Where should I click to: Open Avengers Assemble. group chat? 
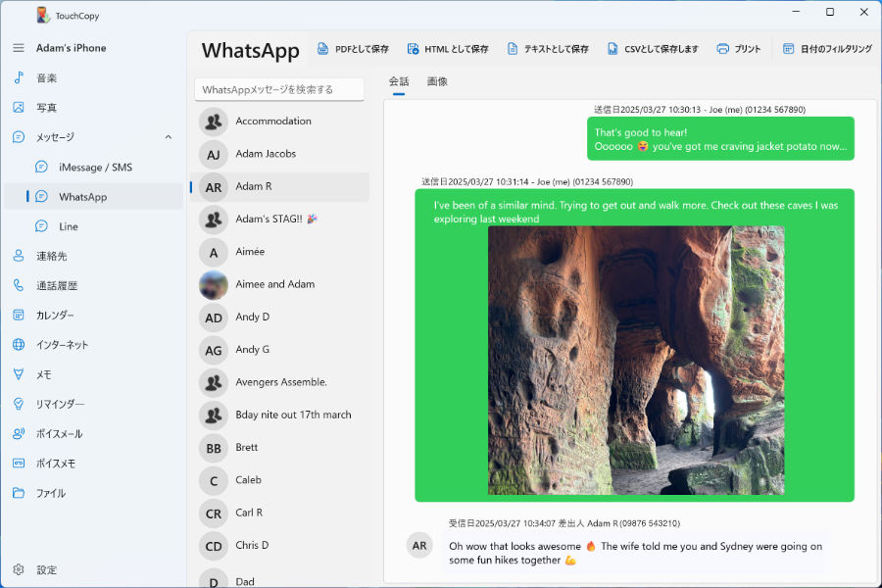(x=280, y=382)
